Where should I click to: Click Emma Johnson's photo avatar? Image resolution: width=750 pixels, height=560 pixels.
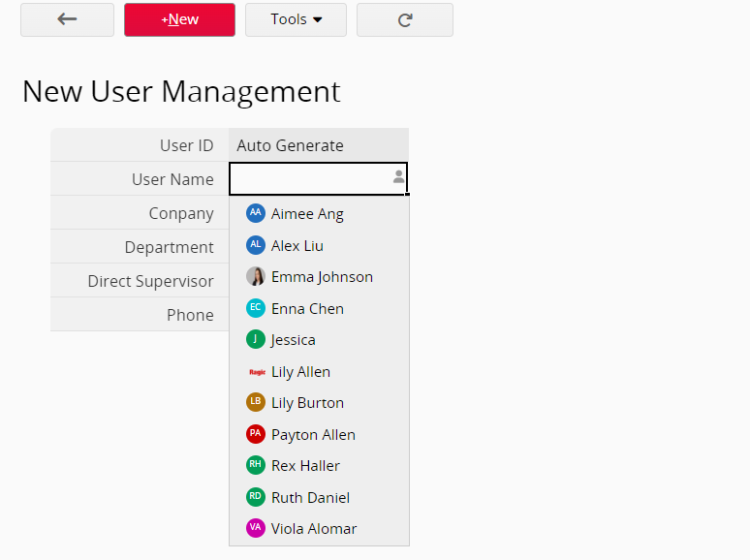pos(256,276)
